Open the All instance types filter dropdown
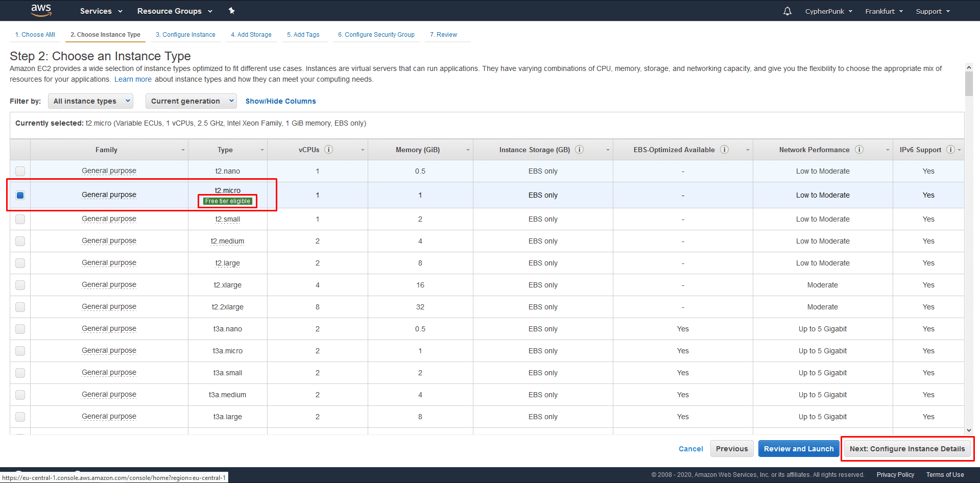This screenshot has width=980, height=483. point(90,101)
